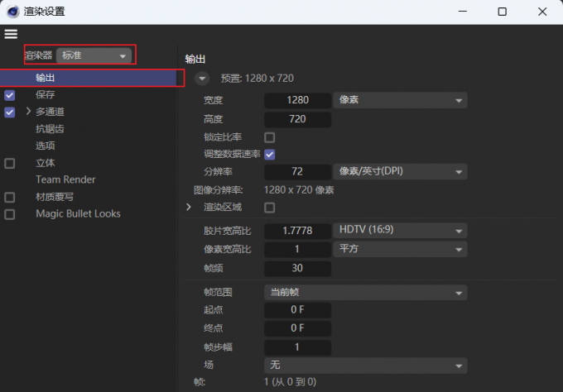The width and height of the screenshot is (563, 392).
Task: Click the 帧频 field showing 30
Action: click(298, 268)
